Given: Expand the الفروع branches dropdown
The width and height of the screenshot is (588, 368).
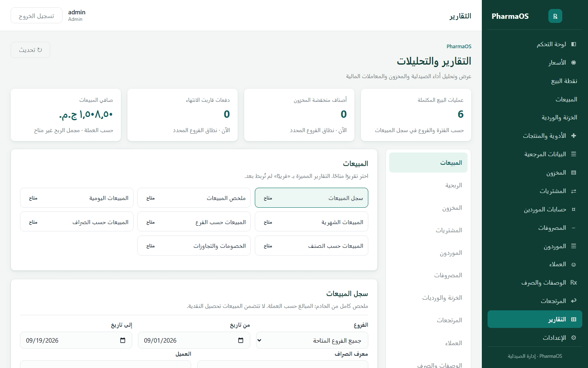Looking at the screenshot, I should pos(312,340).
